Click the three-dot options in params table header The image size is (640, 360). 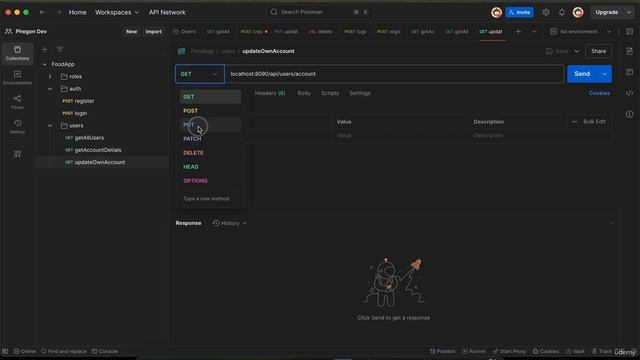[x=574, y=122]
